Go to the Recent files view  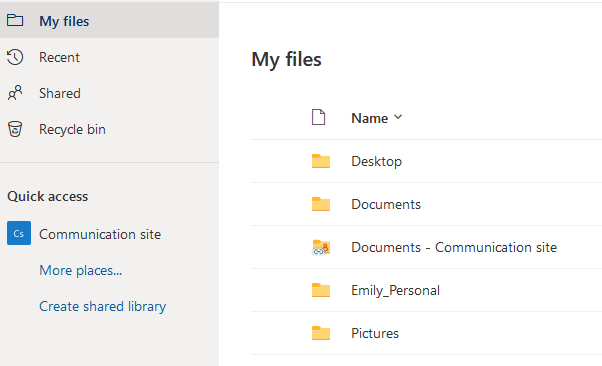point(109,57)
